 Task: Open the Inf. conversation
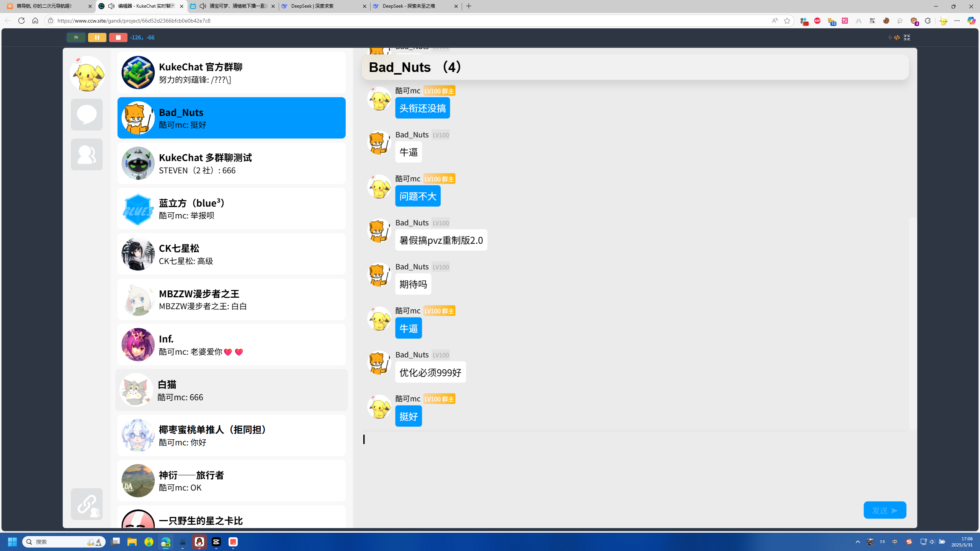(231, 344)
